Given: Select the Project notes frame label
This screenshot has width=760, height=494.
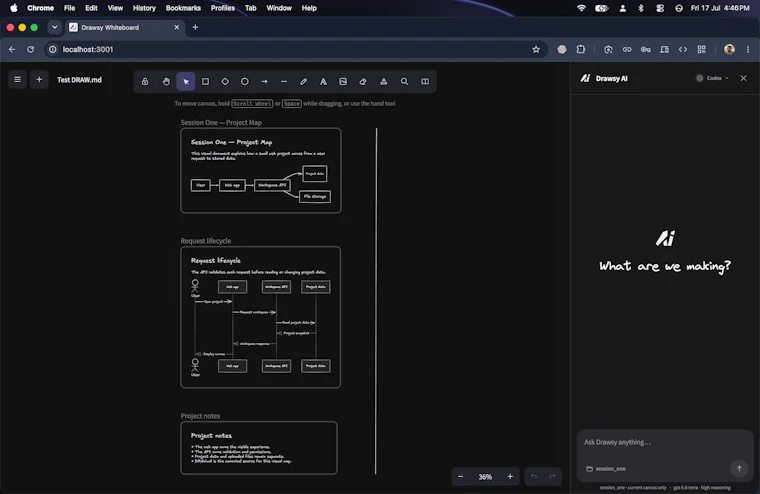Looking at the screenshot, I should pyautogui.click(x=200, y=416).
